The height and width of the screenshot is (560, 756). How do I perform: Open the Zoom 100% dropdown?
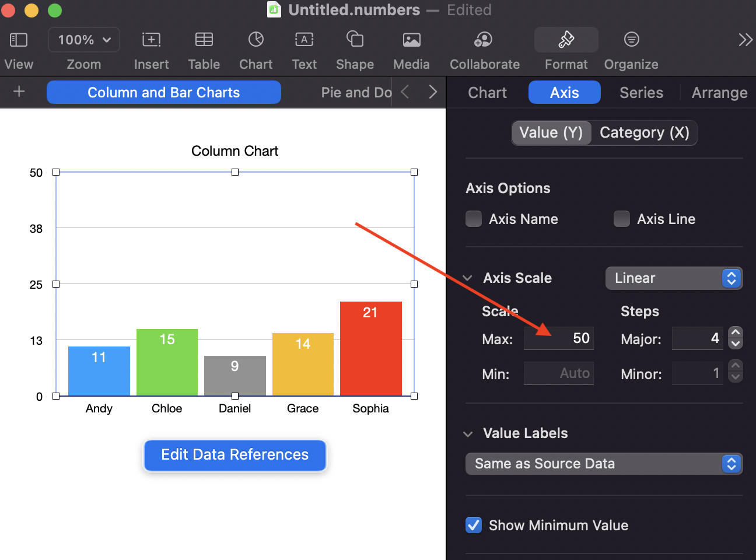pyautogui.click(x=84, y=40)
